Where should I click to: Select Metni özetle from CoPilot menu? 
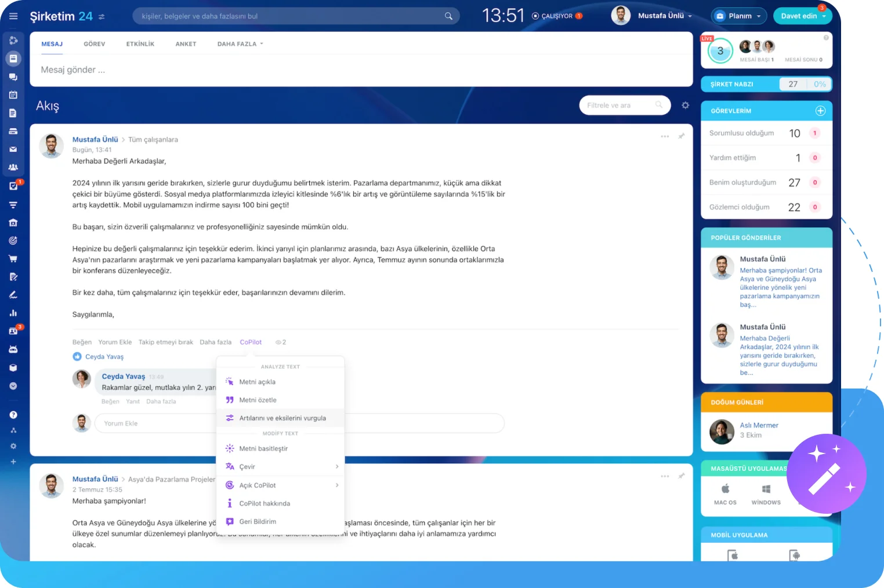point(258,400)
